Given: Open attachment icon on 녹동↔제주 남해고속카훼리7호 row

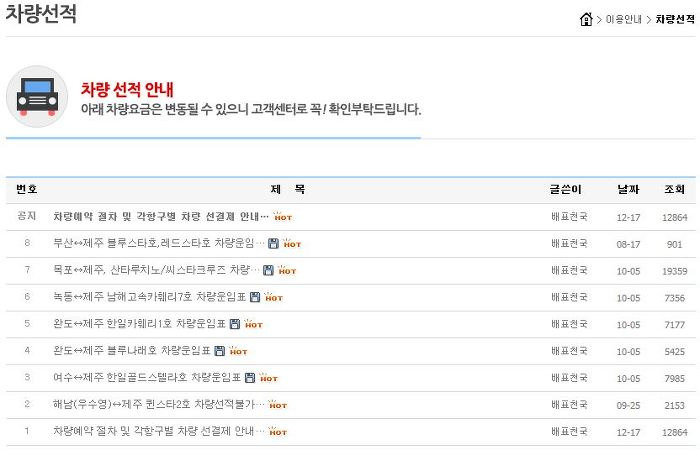Looking at the screenshot, I should click(254, 297).
